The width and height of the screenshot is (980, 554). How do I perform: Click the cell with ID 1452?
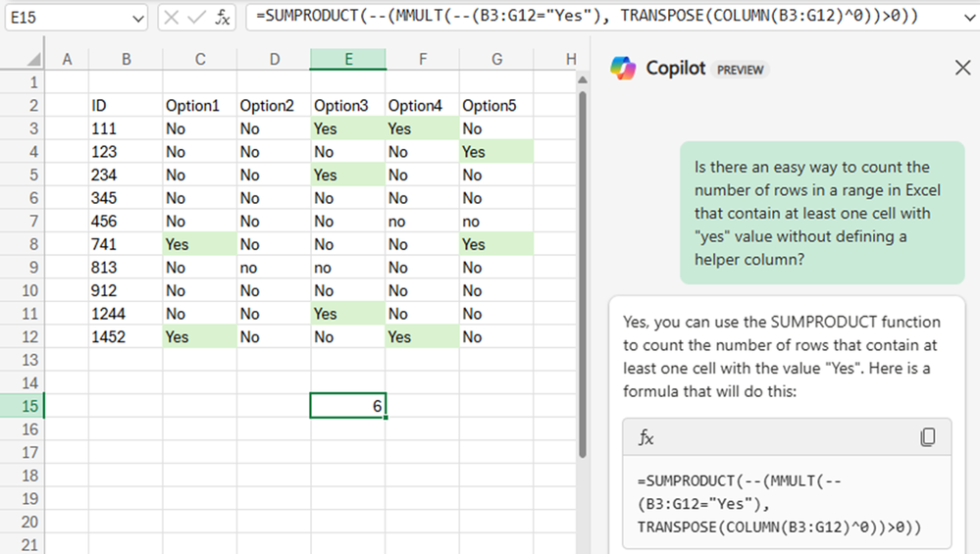pos(126,336)
